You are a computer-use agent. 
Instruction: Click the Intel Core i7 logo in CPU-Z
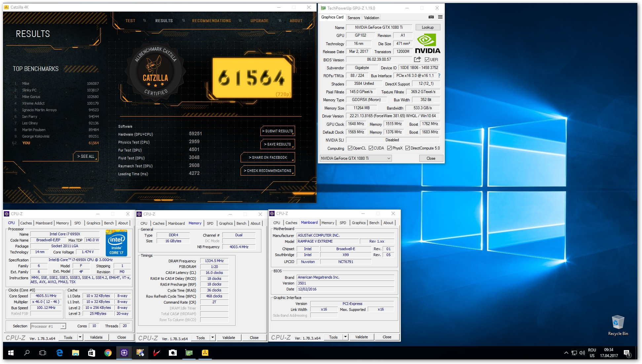coord(116,244)
